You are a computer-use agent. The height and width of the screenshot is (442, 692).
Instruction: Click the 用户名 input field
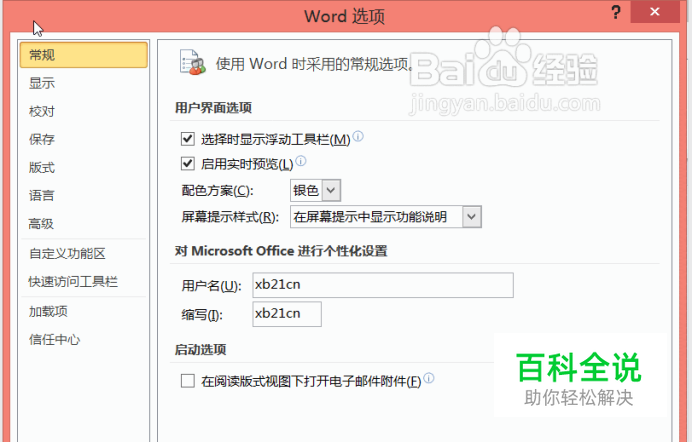click(x=383, y=285)
